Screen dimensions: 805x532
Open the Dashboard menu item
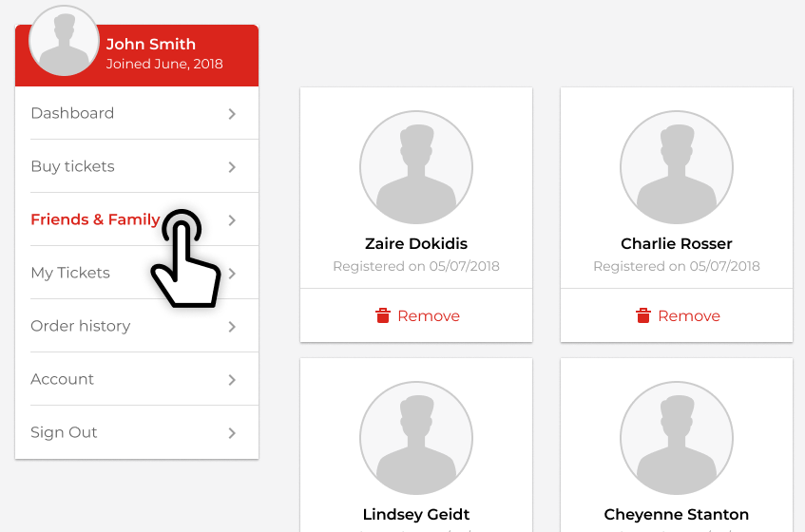[x=137, y=113]
